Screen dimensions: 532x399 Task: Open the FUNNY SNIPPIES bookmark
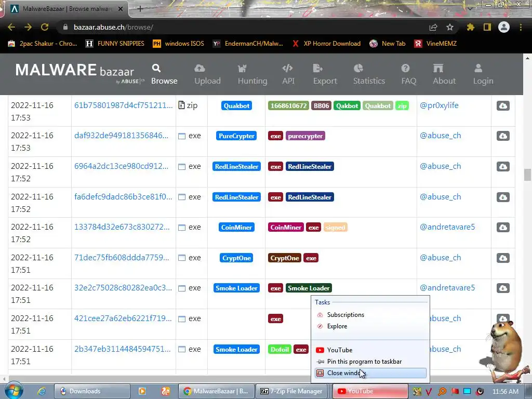115,44
